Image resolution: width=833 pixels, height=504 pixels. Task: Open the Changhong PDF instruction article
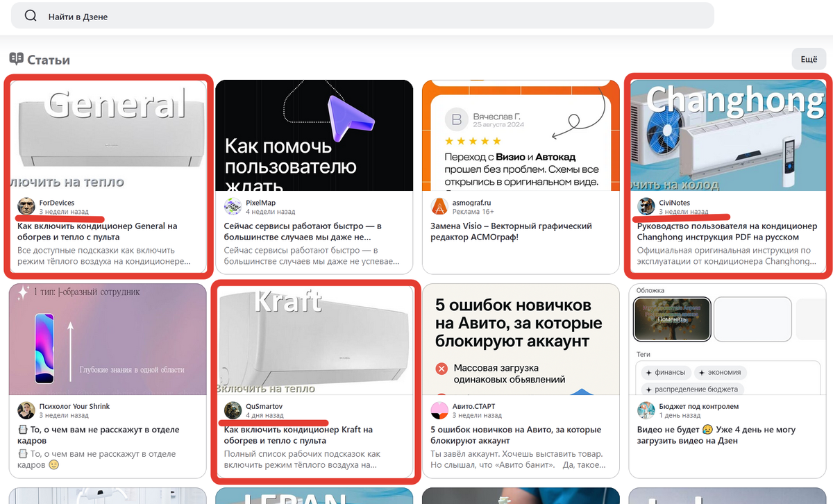click(x=726, y=230)
